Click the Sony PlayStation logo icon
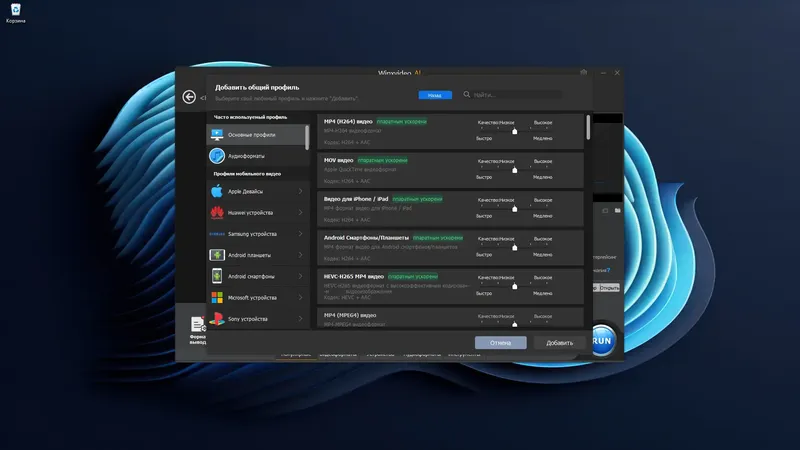 pyautogui.click(x=217, y=319)
